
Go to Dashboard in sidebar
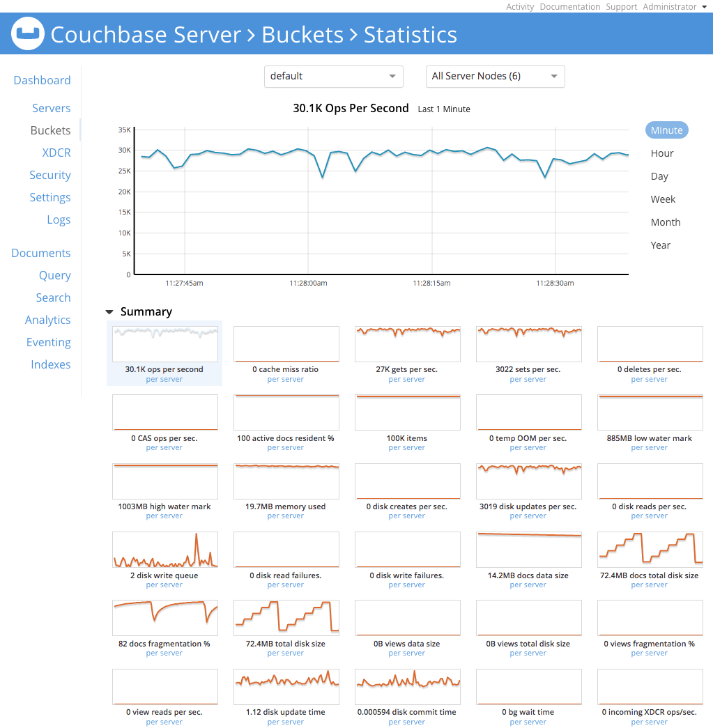42,80
